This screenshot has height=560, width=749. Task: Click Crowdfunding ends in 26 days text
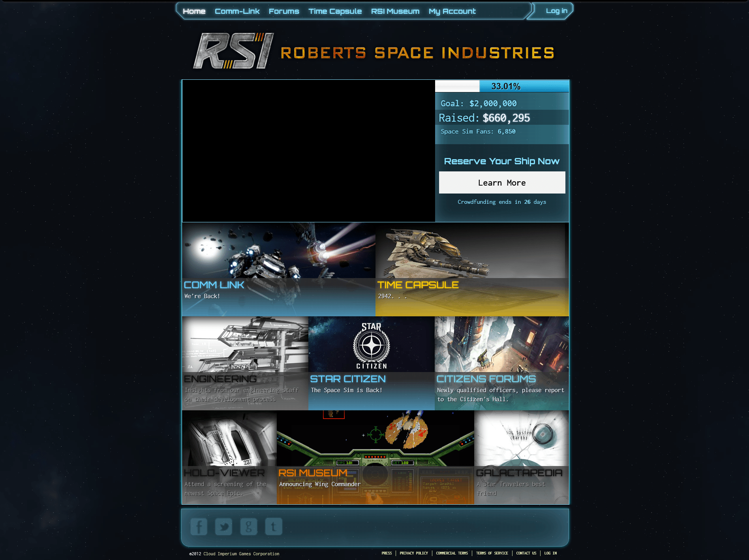coord(502,202)
